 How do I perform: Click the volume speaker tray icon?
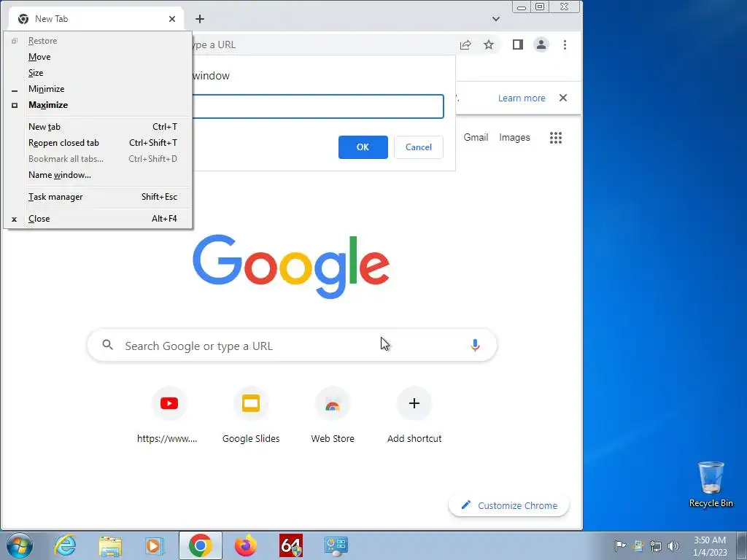click(673, 545)
